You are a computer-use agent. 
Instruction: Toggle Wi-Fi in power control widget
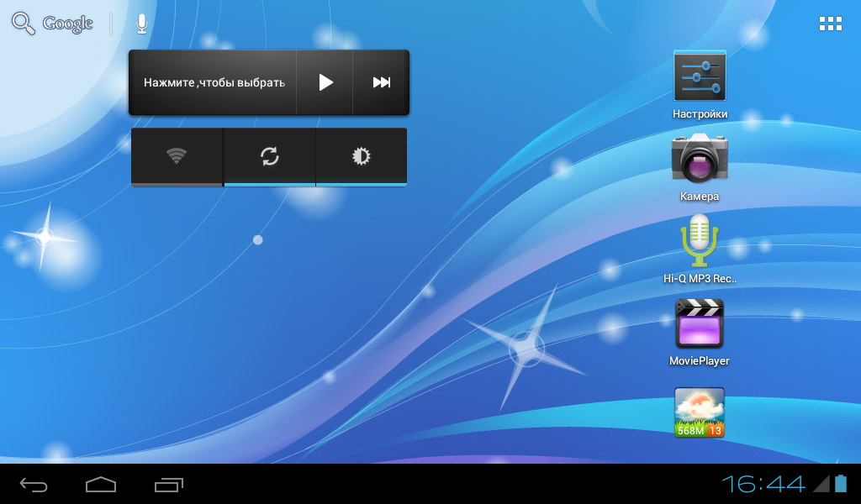pos(177,156)
